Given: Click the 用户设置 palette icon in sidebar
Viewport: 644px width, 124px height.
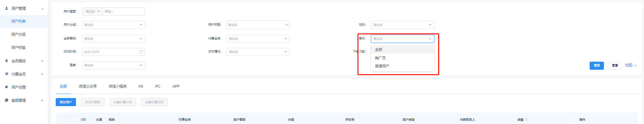Looking at the screenshot, I should coord(6,87).
